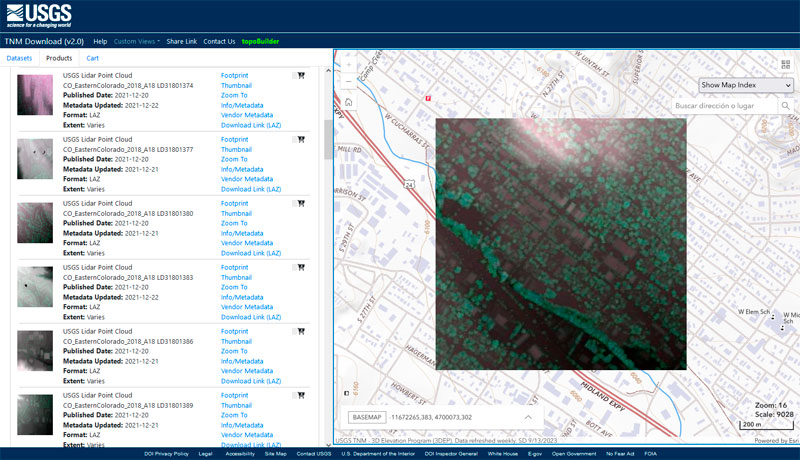800x460 pixels.
Task: Open the Contact USGS footer link
Action: tap(314, 454)
